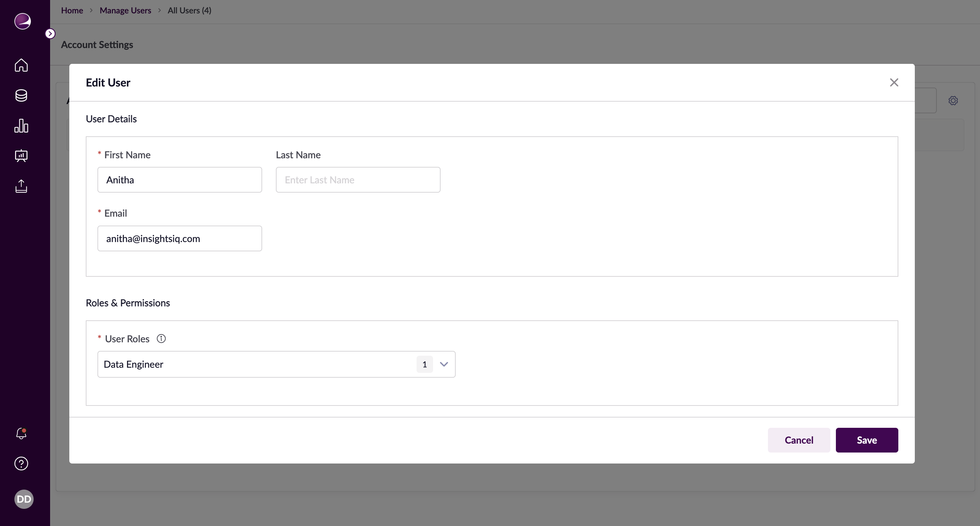980x526 pixels.
Task: Open the settings gear icon
Action: [953, 100]
